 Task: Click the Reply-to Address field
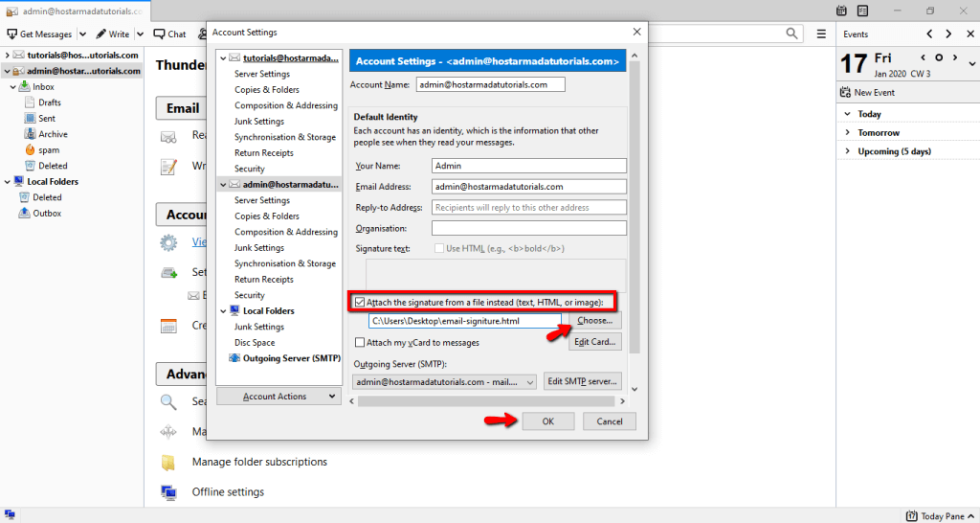pyautogui.click(x=528, y=207)
